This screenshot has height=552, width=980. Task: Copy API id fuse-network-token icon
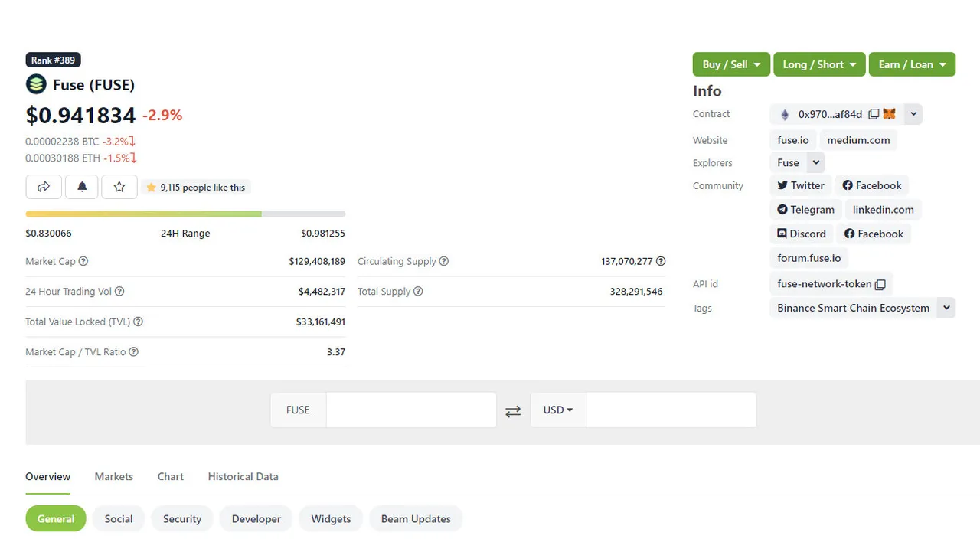click(880, 284)
